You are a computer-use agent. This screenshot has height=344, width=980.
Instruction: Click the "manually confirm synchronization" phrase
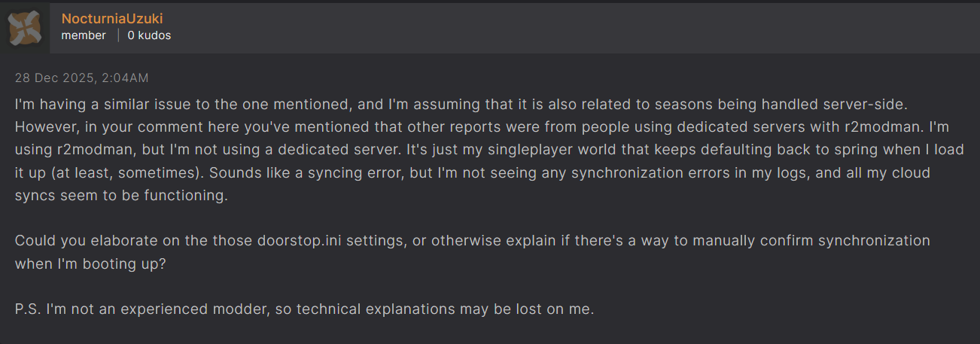787,241
